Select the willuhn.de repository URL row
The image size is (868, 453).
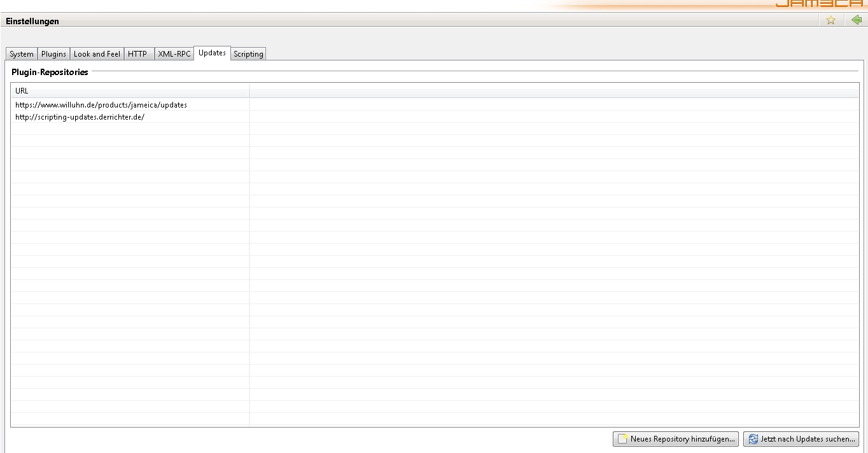[435, 104]
